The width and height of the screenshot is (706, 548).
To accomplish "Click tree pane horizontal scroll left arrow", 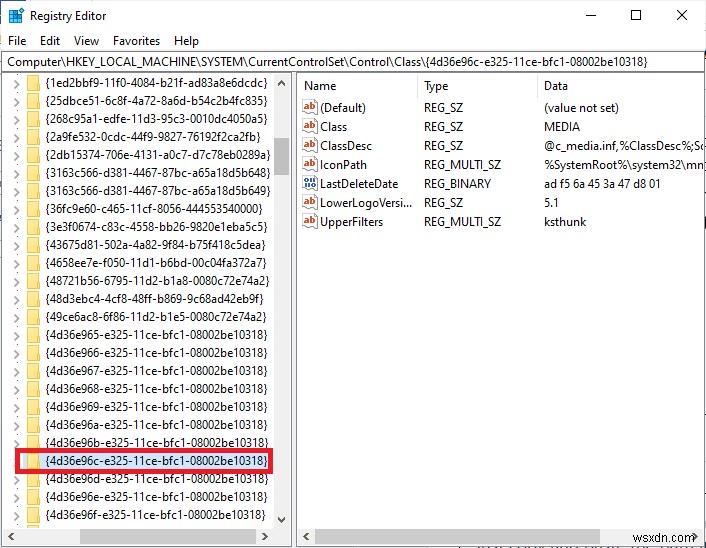I will (11, 536).
